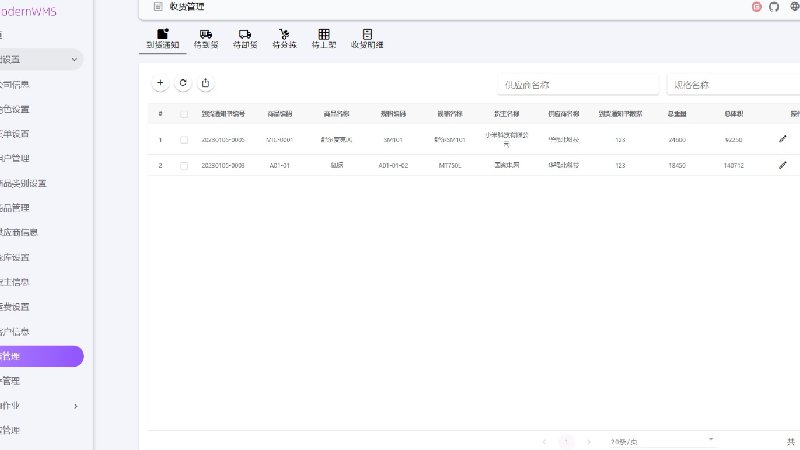This screenshot has width=800, height=450.
Task: Edit row 2 with pencil icon
Action: [783, 165]
